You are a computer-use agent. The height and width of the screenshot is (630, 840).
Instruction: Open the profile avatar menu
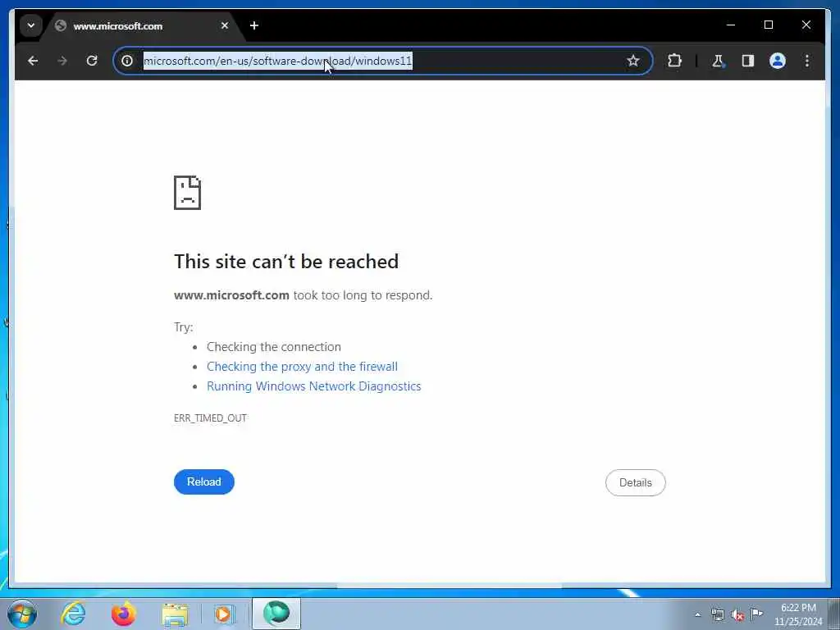point(778,61)
